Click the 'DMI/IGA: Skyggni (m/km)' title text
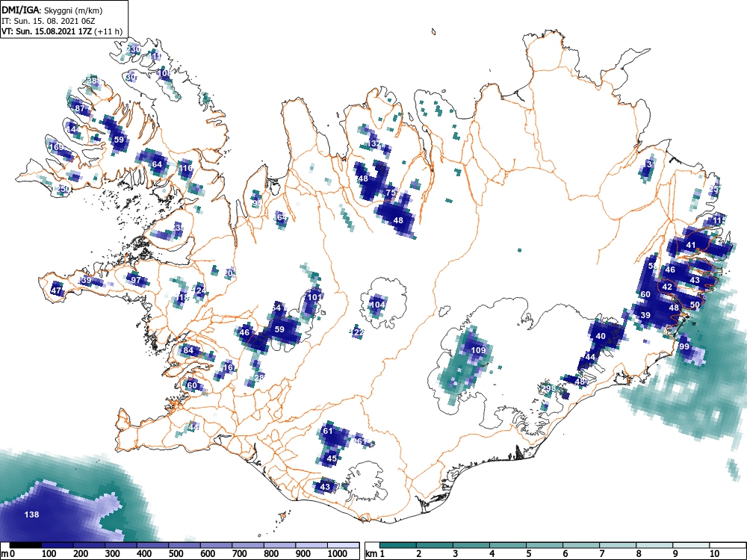747x560 pixels. [x=52, y=10]
